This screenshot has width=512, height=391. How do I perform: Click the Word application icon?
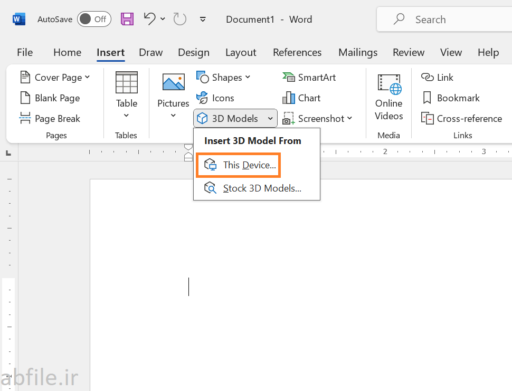19,19
